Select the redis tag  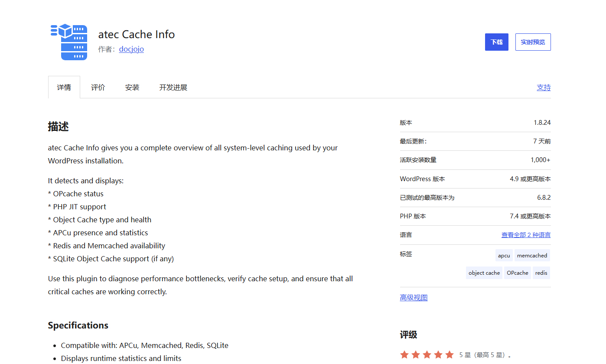[x=541, y=273]
